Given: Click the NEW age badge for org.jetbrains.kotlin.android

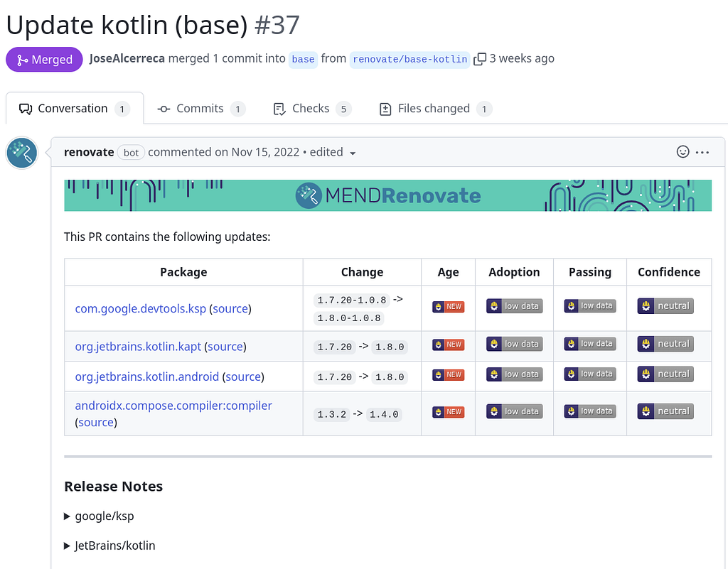Looking at the screenshot, I should (448, 374).
